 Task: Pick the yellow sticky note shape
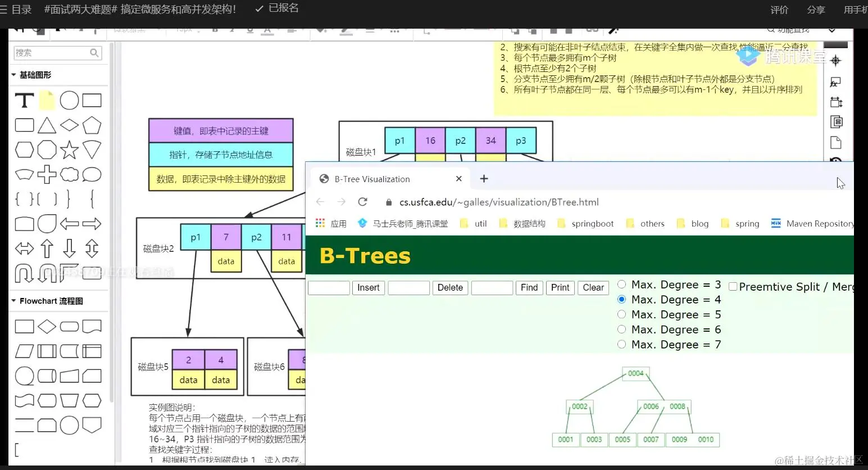pyautogui.click(x=47, y=100)
